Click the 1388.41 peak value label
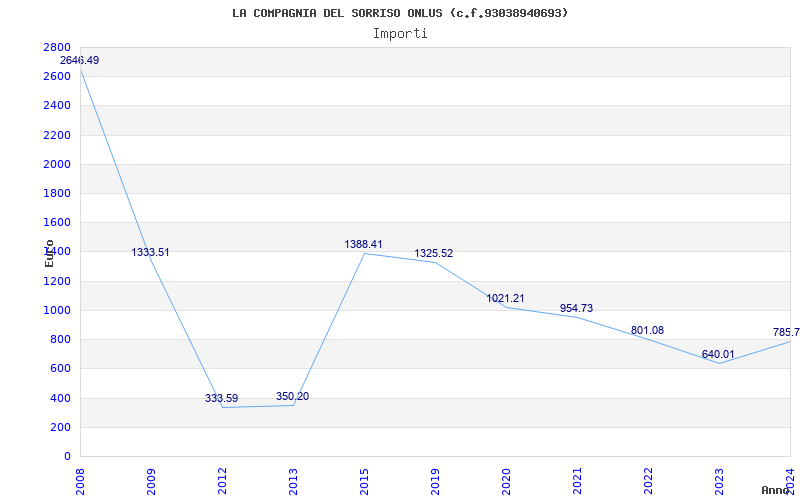Viewport: 800px width, 500px height. click(363, 244)
